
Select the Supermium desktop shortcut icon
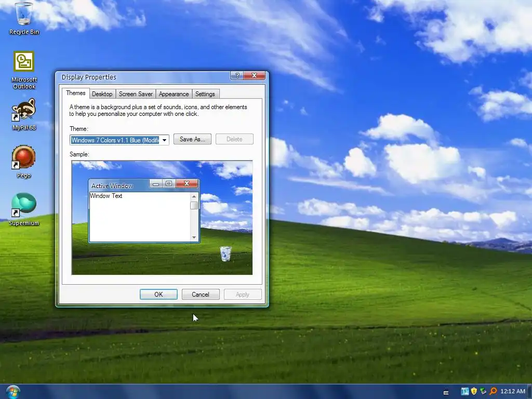click(x=24, y=209)
